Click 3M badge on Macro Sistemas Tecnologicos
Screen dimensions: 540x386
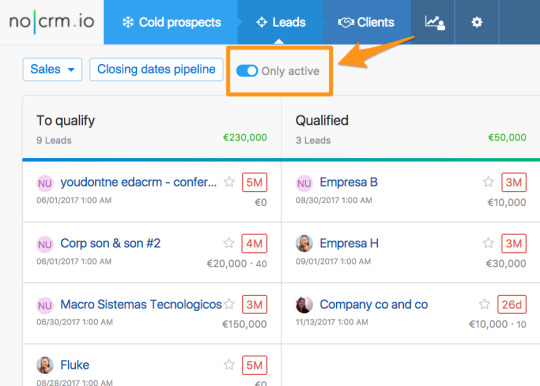255,304
